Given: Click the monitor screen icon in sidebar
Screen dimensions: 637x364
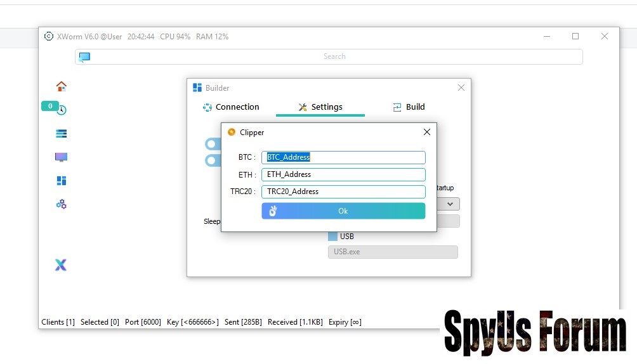Looking at the screenshot, I should coord(61,157).
